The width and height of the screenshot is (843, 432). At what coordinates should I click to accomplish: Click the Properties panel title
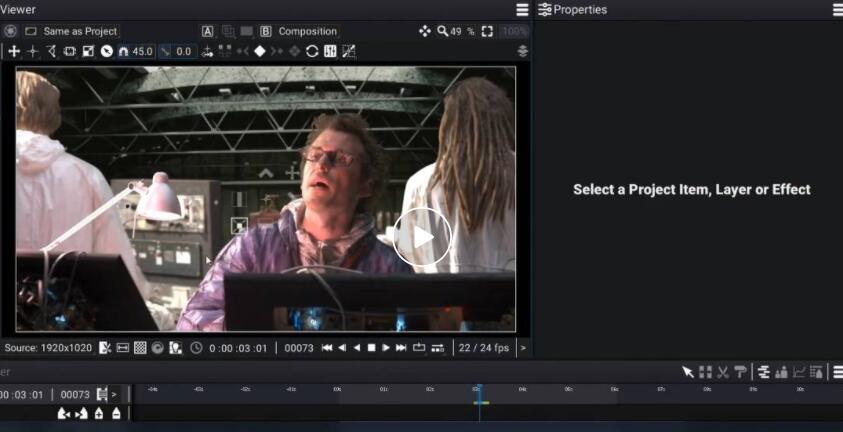coord(580,10)
